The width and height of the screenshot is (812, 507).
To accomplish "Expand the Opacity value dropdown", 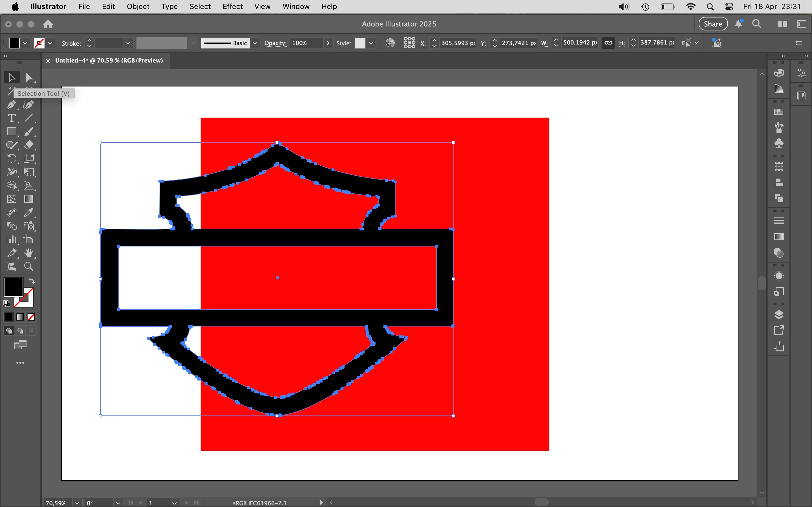I will coord(328,43).
